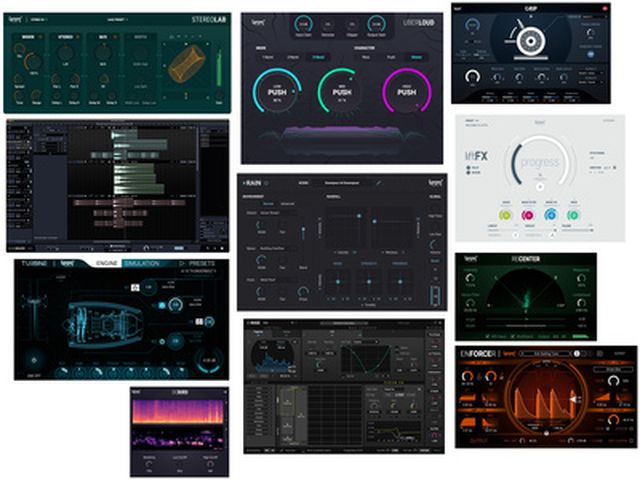Select the lower radio option under LiftFX logo
This screenshot has width=640, height=480.
468,173
